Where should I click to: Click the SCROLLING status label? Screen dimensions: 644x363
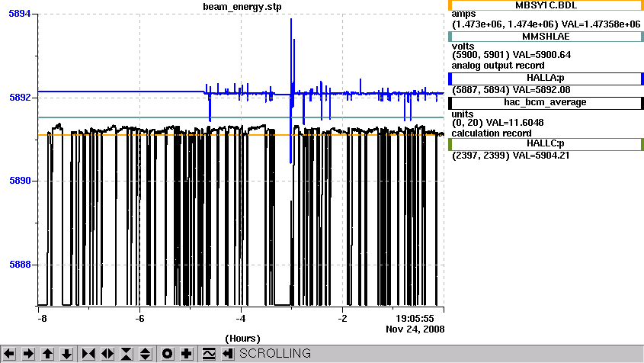275,354
